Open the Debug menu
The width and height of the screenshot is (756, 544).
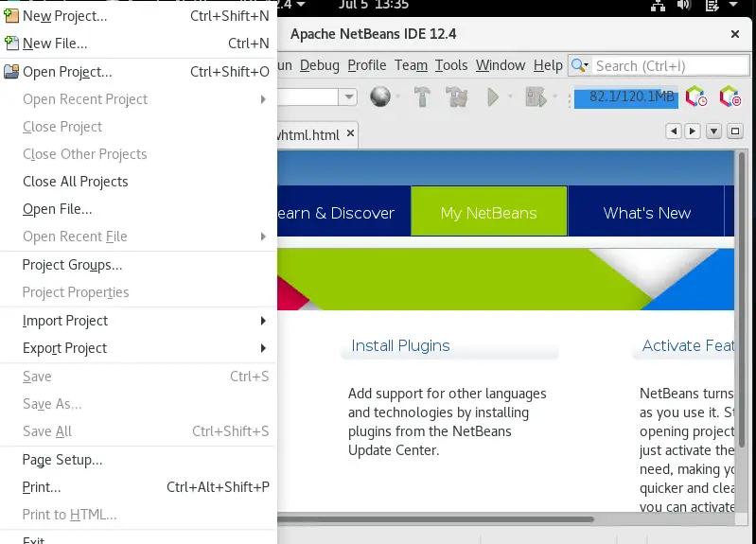point(319,65)
